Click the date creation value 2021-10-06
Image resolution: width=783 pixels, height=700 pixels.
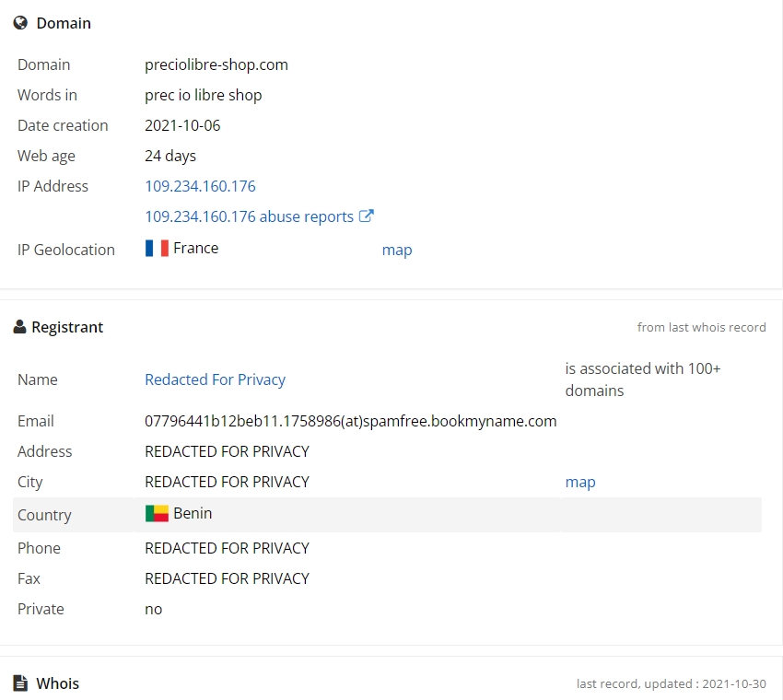click(182, 125)
